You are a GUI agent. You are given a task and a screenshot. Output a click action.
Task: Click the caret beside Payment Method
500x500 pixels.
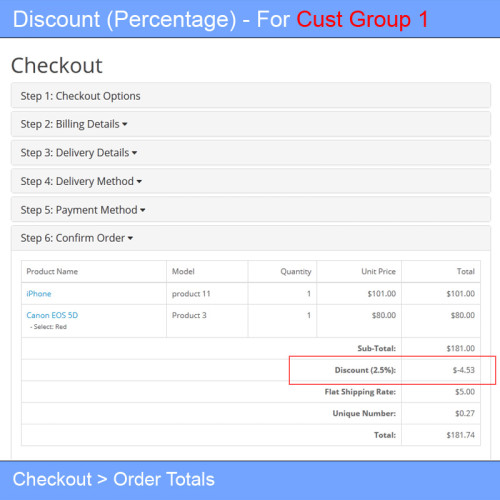[143, 210]
